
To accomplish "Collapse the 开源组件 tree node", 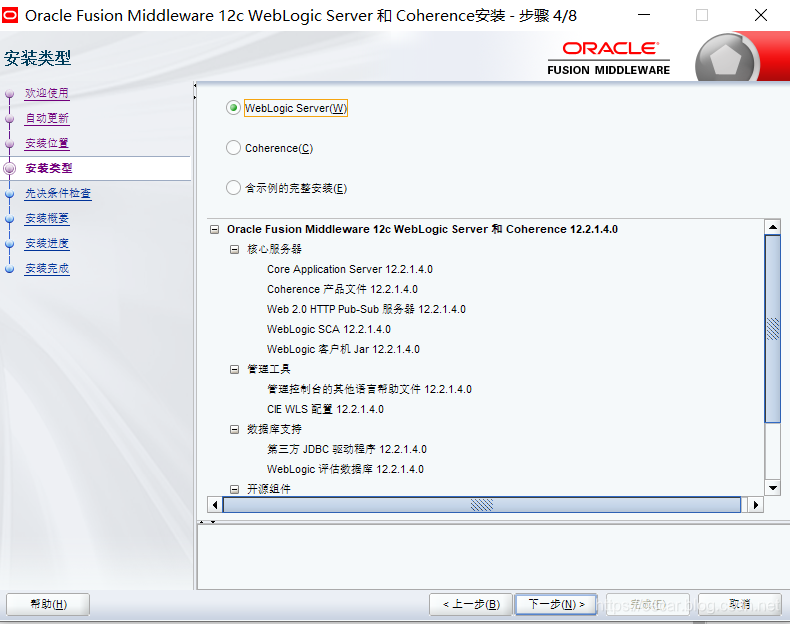I will point(234,489).
